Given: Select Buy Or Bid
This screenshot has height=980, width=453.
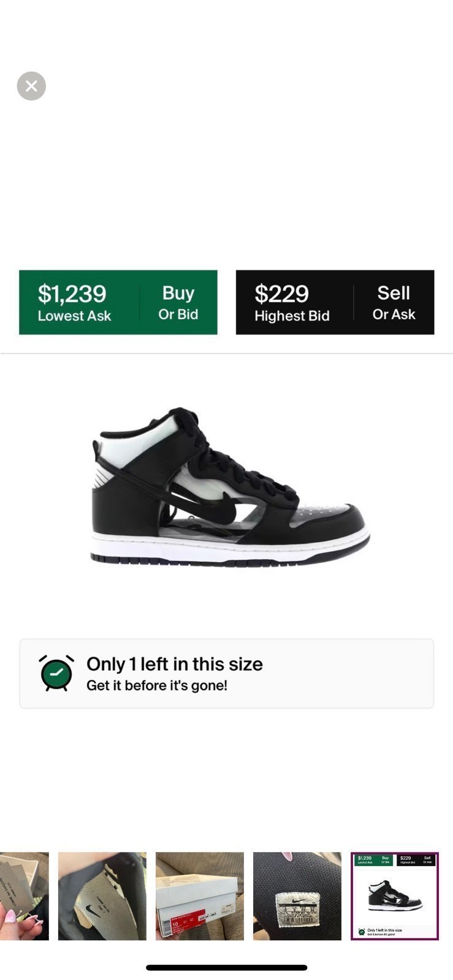Looking at the screenshot, I should pyautogui.click(x=178, y=303).
